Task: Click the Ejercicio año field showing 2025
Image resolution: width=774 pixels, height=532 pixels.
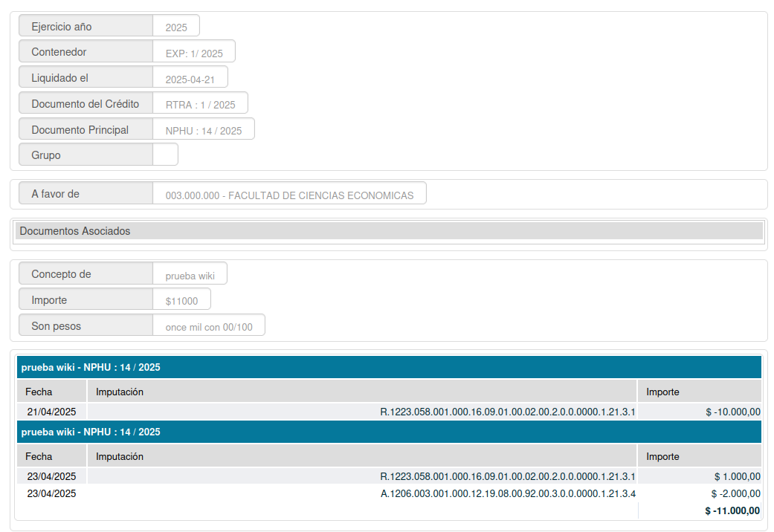Action: click(x=176, y=27)
